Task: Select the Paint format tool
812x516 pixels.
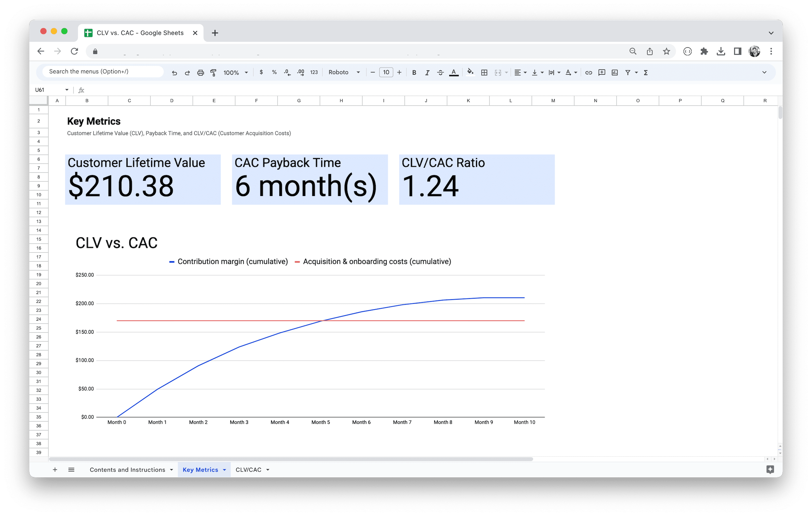Action: [x=213, y=72]
